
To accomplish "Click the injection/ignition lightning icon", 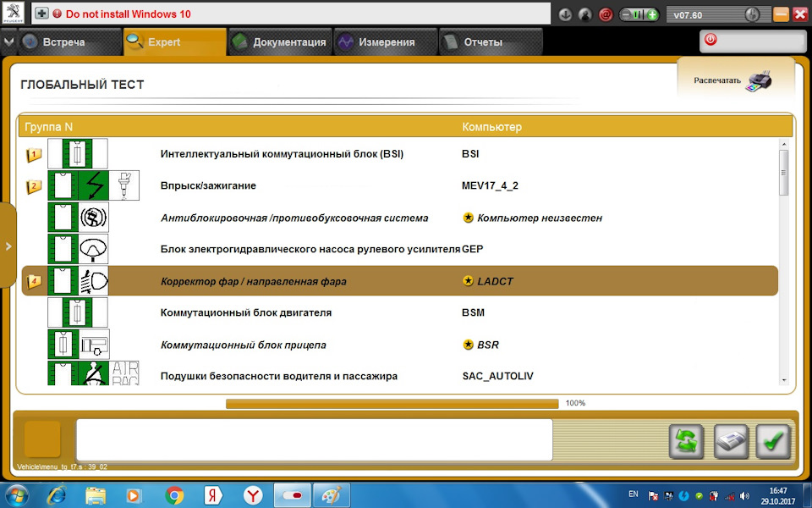I will 94,185.
